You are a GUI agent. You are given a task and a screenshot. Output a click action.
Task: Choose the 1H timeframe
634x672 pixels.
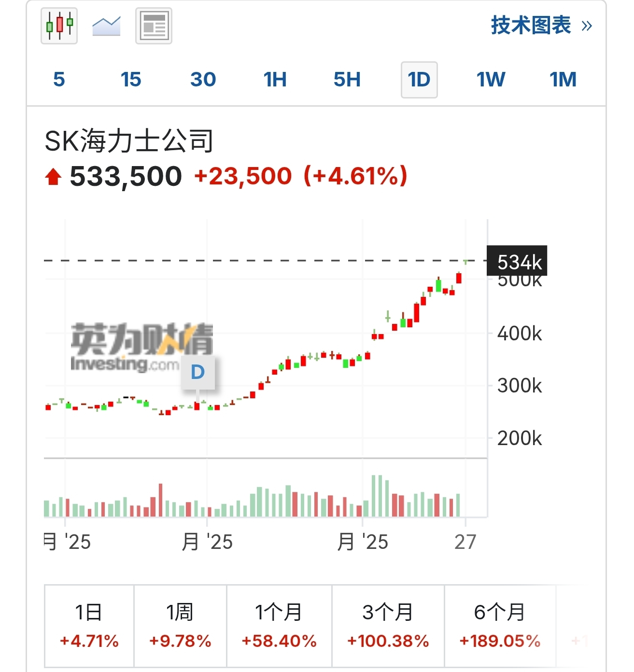click(275, 80)
